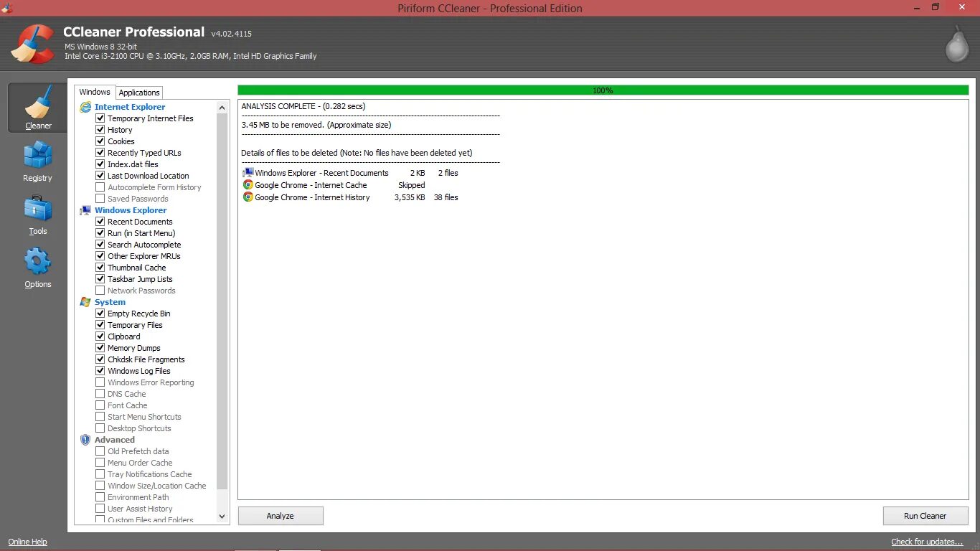Enable Autocomplete Form History
980x551 pixels.
click(100, 187)
